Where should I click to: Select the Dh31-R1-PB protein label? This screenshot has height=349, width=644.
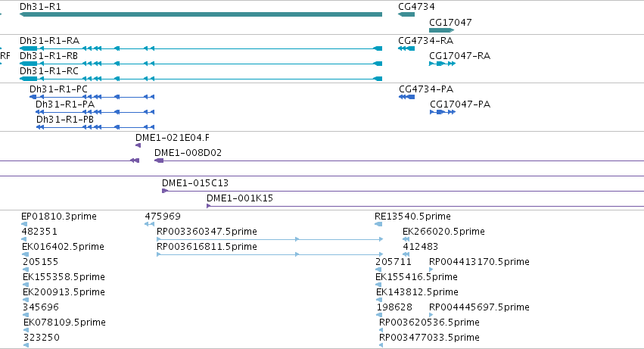pos(65,119)
